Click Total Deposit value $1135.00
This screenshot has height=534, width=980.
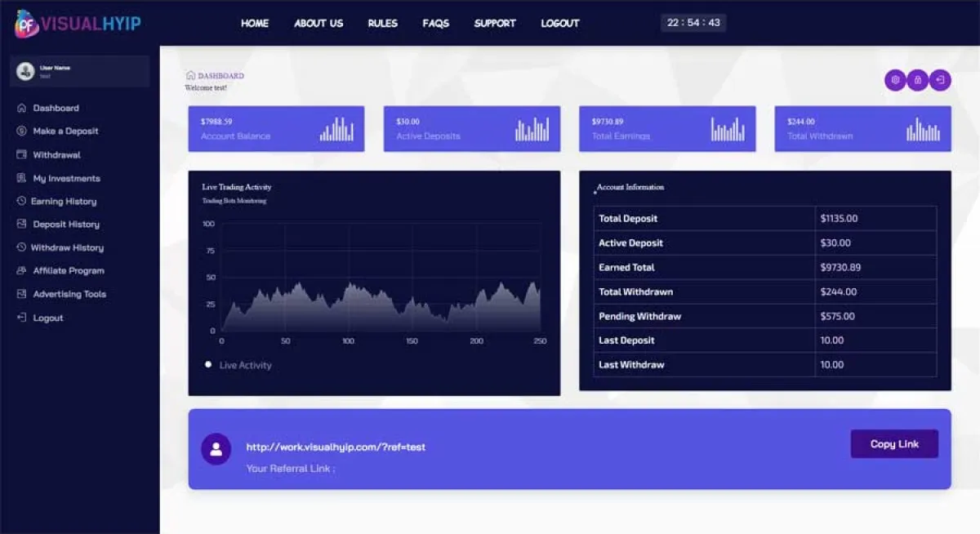[x=839, y=219]
